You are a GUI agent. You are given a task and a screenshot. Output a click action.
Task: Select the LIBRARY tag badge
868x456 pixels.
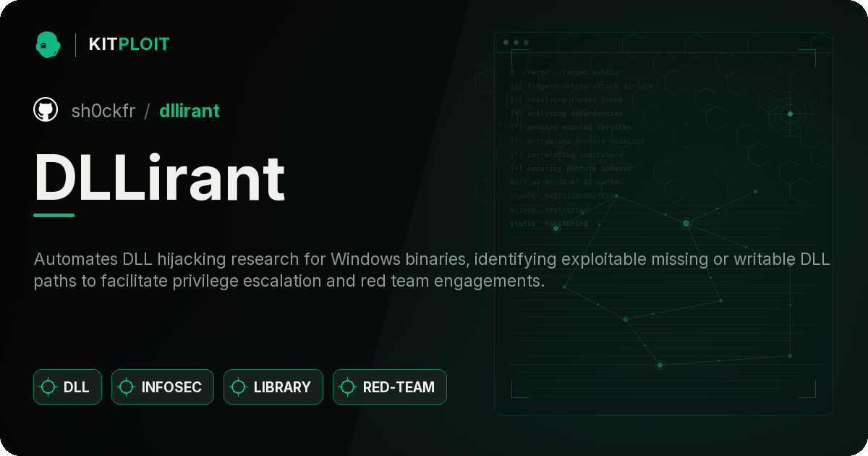[273, 387]
